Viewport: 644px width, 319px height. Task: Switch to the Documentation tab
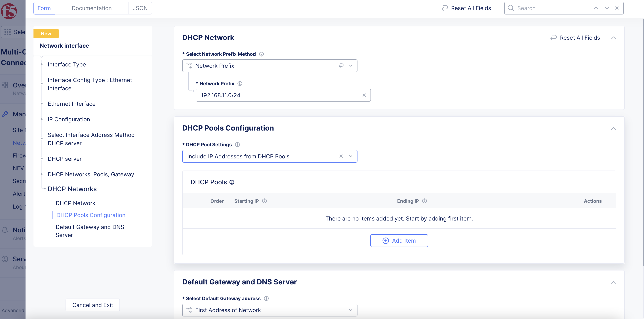tap(92, 8)
